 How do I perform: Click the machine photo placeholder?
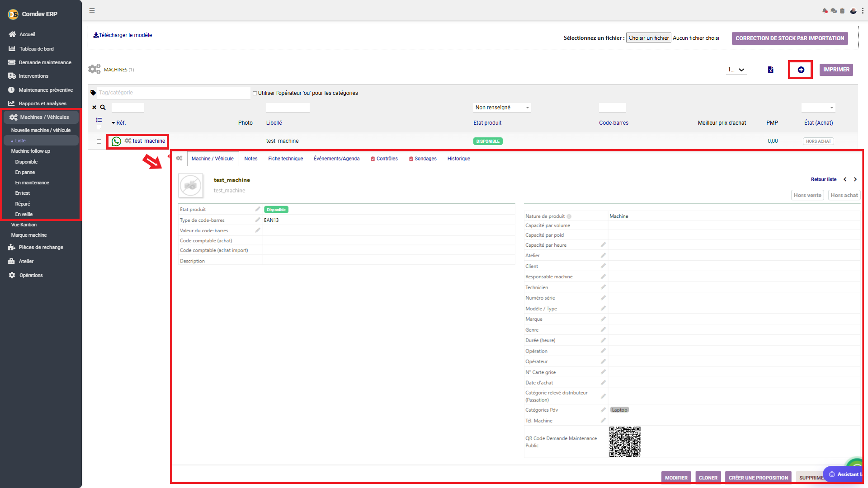(x=190, y=185)
